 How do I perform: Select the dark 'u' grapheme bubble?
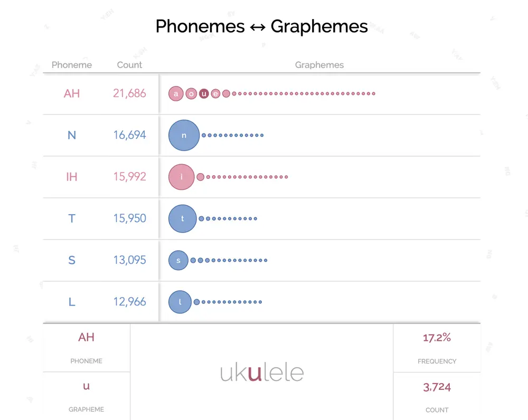tap(204, 93)
